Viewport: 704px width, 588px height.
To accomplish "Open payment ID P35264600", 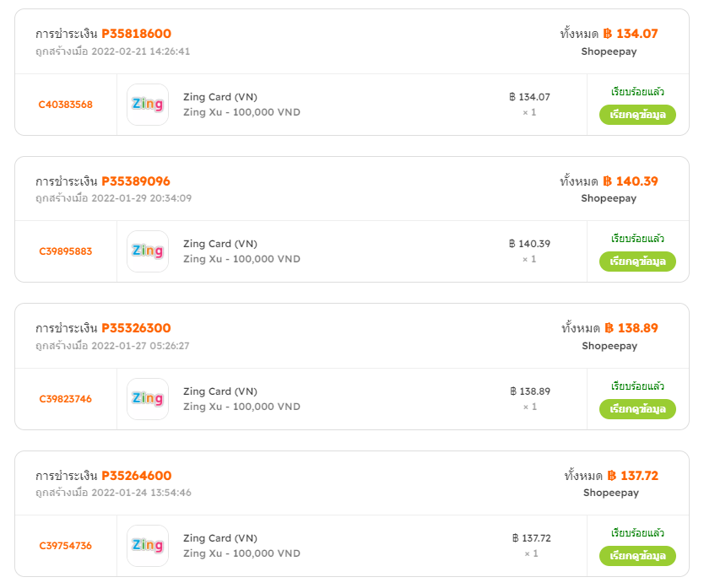I will 137,476.
